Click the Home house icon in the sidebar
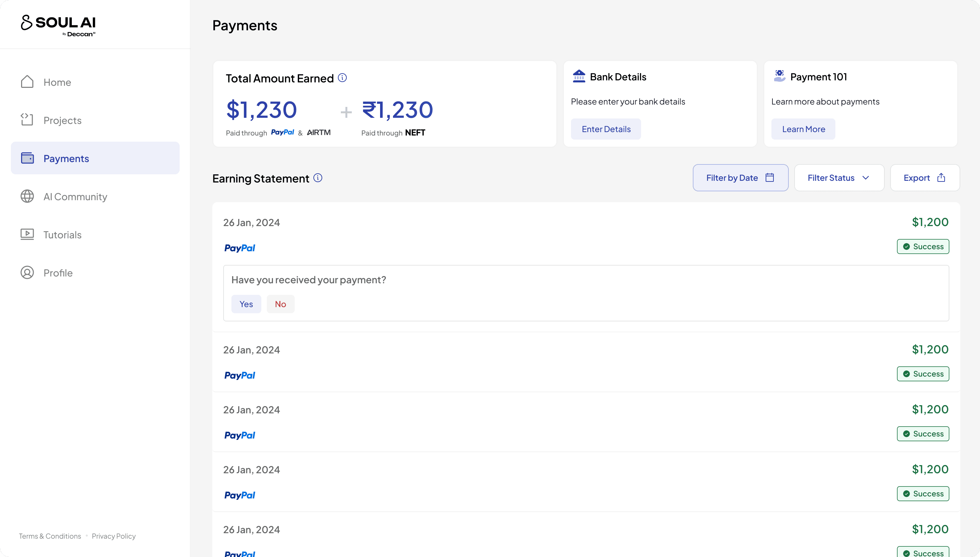Screen dimensions: 980x557 point(27,82)
